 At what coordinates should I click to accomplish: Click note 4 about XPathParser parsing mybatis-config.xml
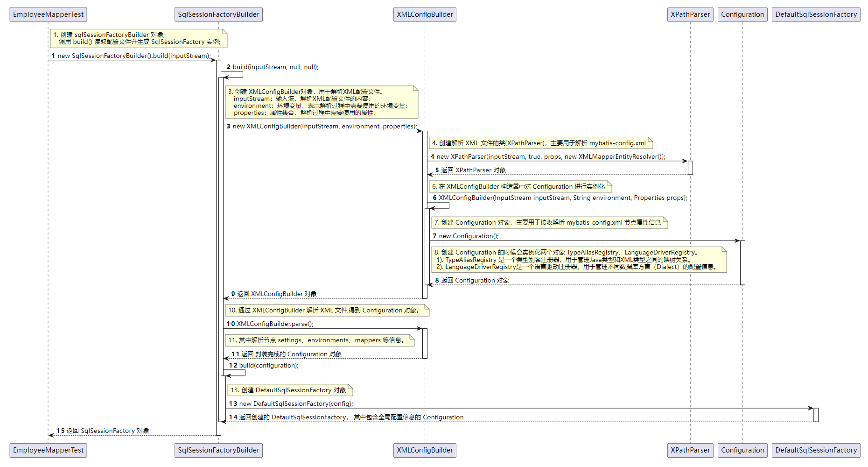[x=541, y=143]
